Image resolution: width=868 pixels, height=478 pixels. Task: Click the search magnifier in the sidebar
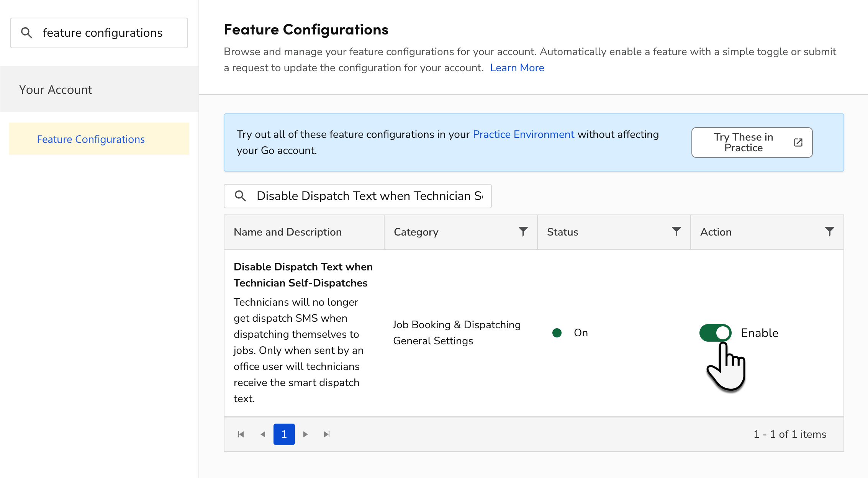tap(26, 33)
